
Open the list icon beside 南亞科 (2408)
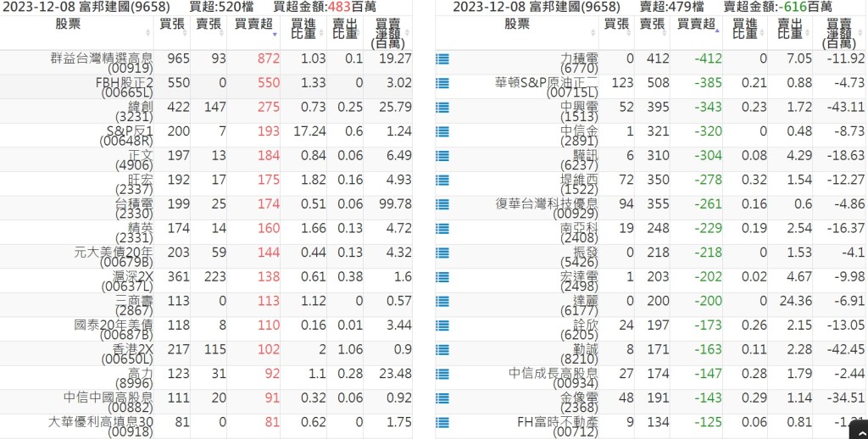point(442,230)
